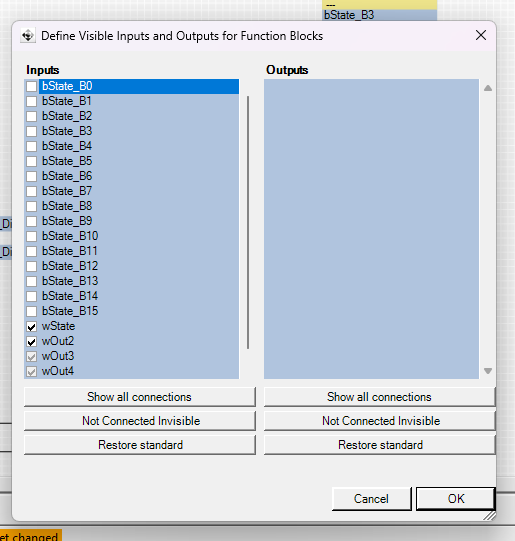
Task: Check the bState_B3 input box
Action: click(31, 131)
